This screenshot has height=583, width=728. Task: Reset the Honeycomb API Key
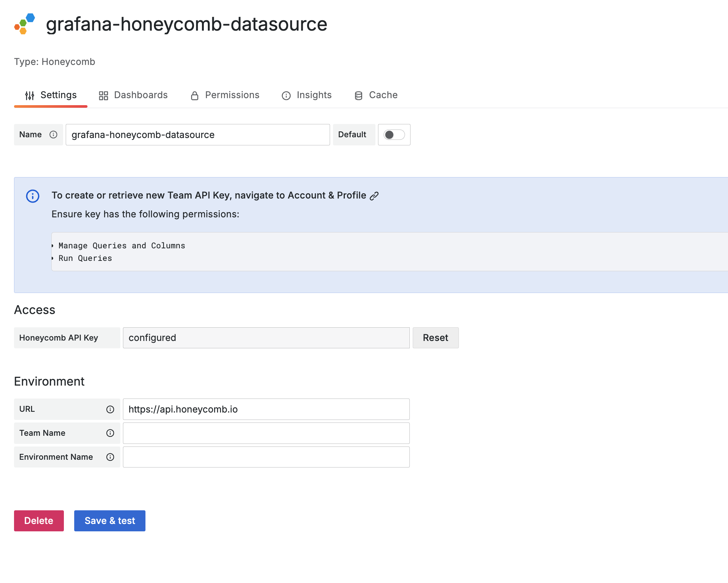pyautogui.click(x=435, y=338)
